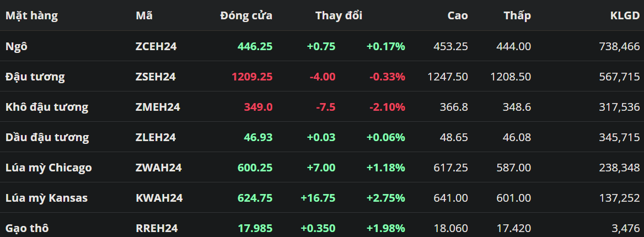The height and width of the screenshot is (237, 644).
Task: Open Khô đậu tương commodity details
Action: coord(46,107)
